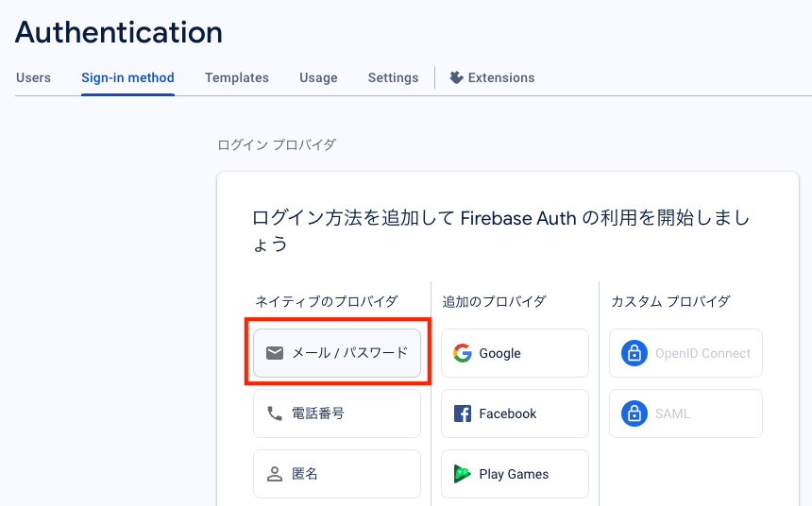Choose the OpenID Connect provider
This screenshot has height=506, width=812.
[685, 353]
